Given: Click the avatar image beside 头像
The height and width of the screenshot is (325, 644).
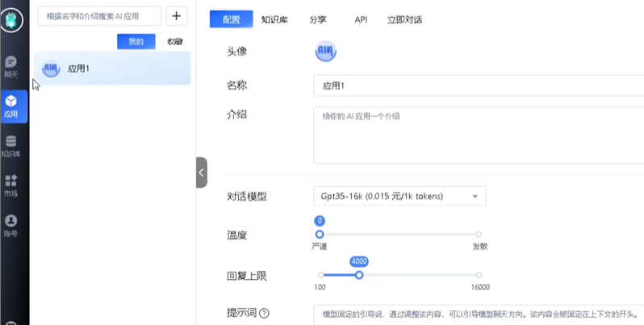Looking at the screenshot, I should (325, 51).
